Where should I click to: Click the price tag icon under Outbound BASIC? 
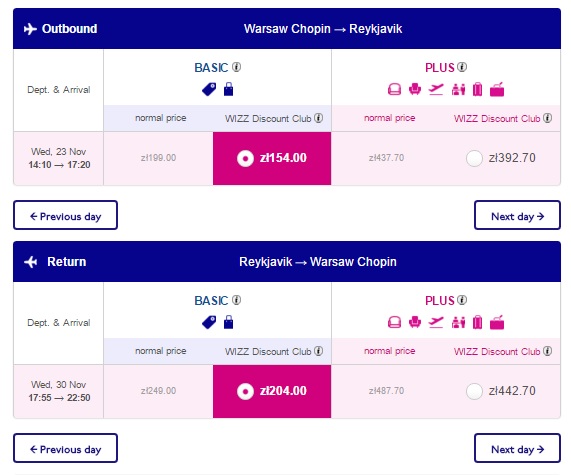[x=209, y=89]
